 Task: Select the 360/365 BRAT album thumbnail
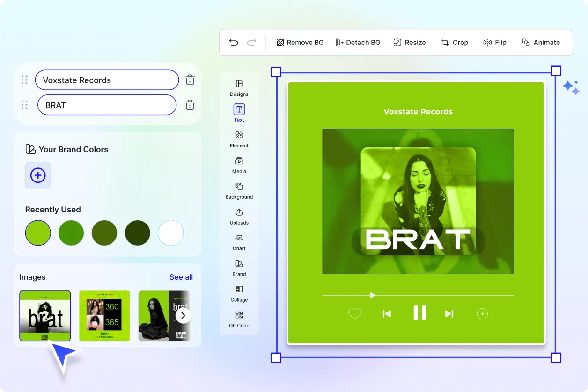tap(104, 316)
